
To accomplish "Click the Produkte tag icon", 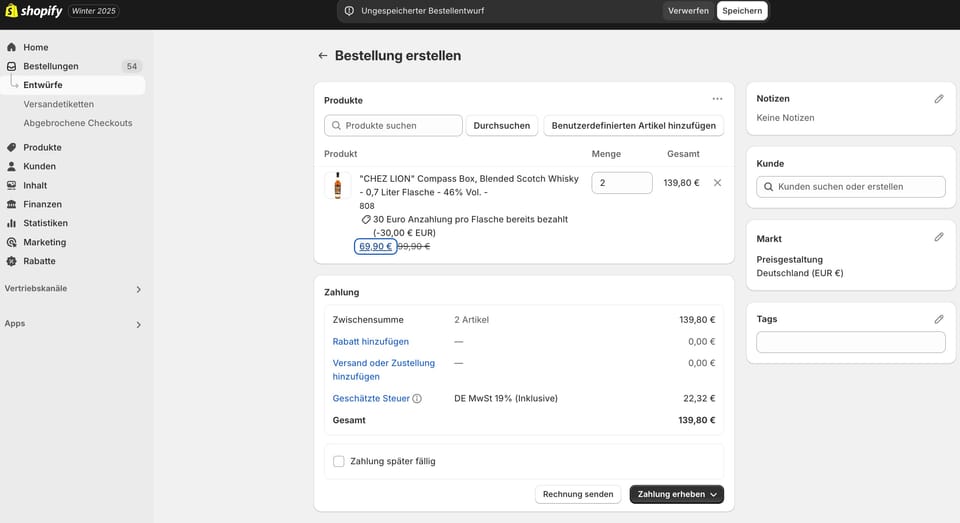I will point(11,147).
